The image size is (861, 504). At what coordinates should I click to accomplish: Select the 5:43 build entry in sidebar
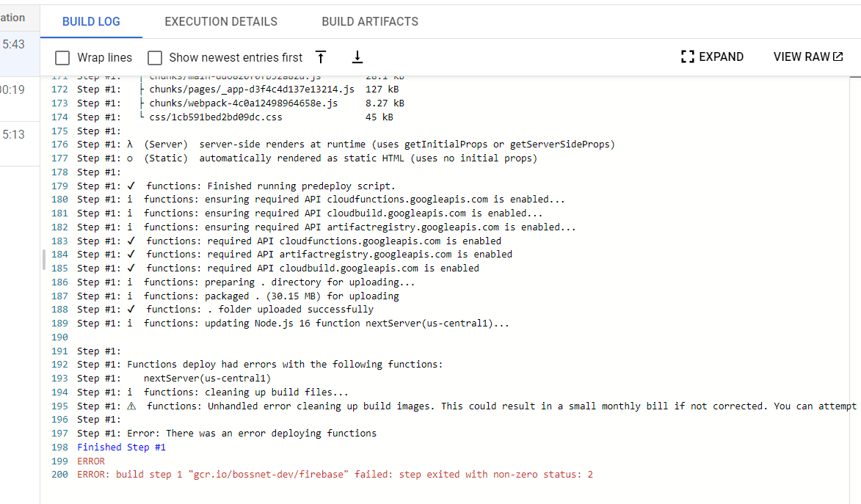click(x=13, y=44)
